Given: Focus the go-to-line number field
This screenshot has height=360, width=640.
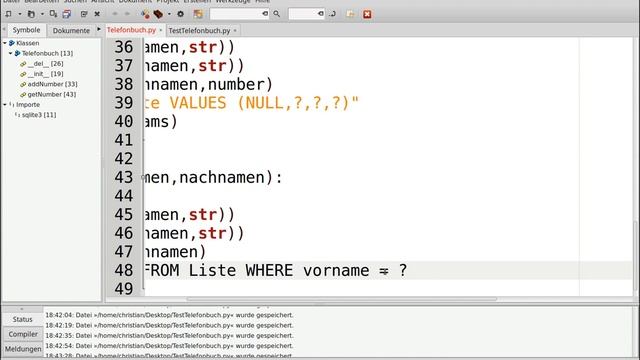Looking at the screenshot, I should (x=303, y=14).
